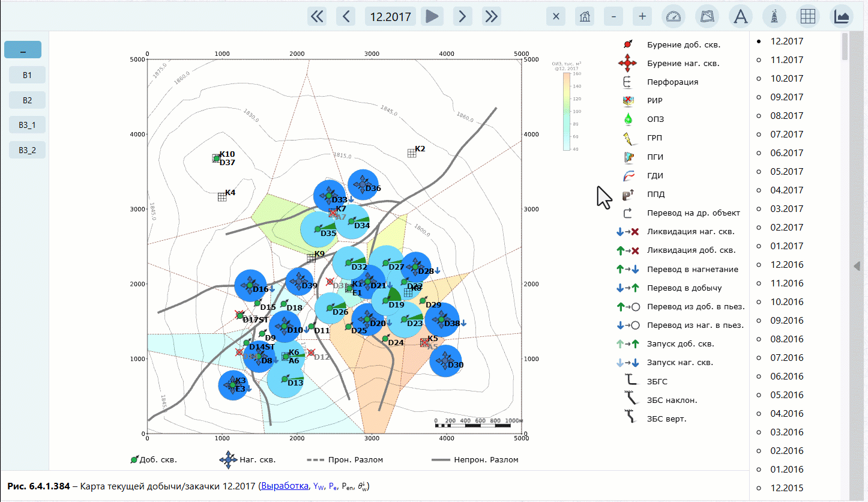Toggle text labels with the A icon
868x502 pixels.
(x=741, y=16)
